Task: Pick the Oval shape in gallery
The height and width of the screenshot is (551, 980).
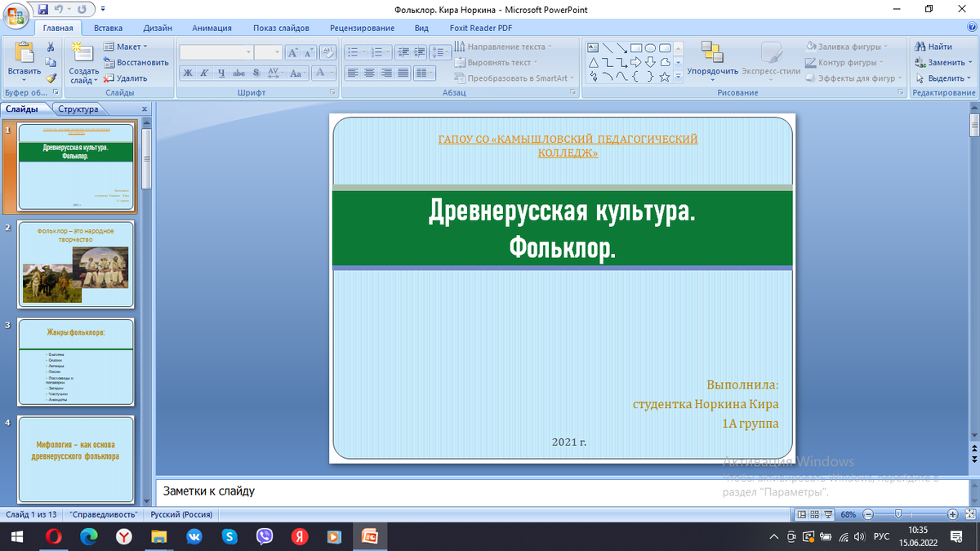Action: pyautogui.click(x=651, y=47)
